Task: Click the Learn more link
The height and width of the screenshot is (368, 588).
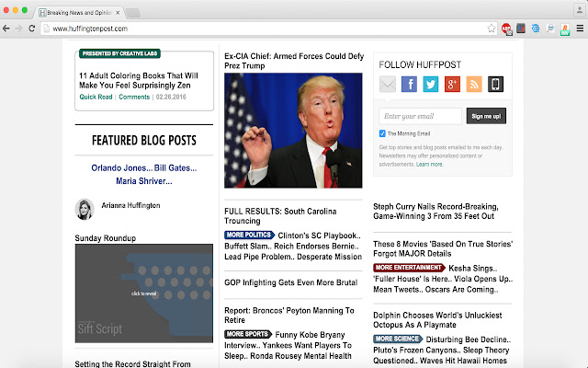Action: point(429,164)
